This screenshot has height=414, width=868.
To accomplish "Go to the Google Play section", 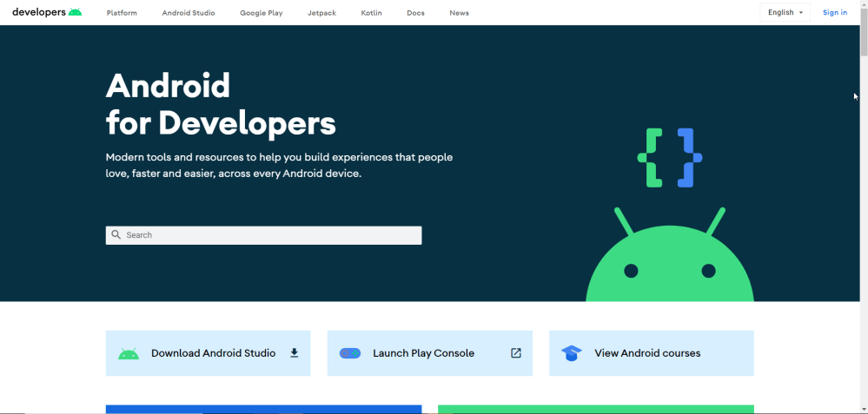I will pos(262,13).
